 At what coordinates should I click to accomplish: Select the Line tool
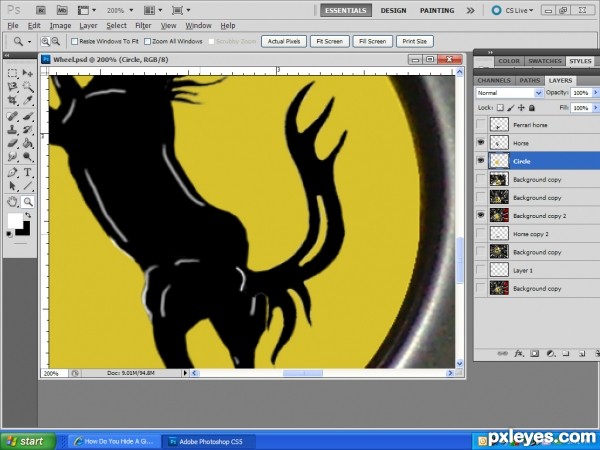[x=28, y=186]
